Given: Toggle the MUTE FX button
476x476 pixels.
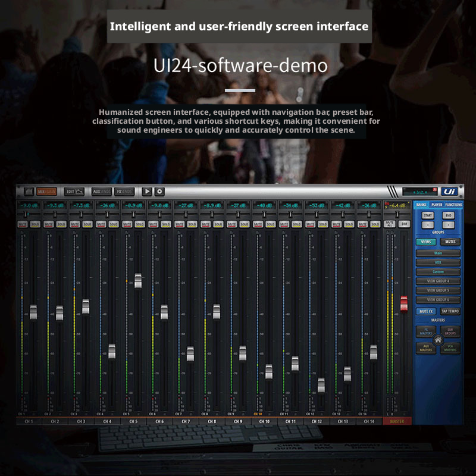Looking at the screenshot, I should (426, 311).
